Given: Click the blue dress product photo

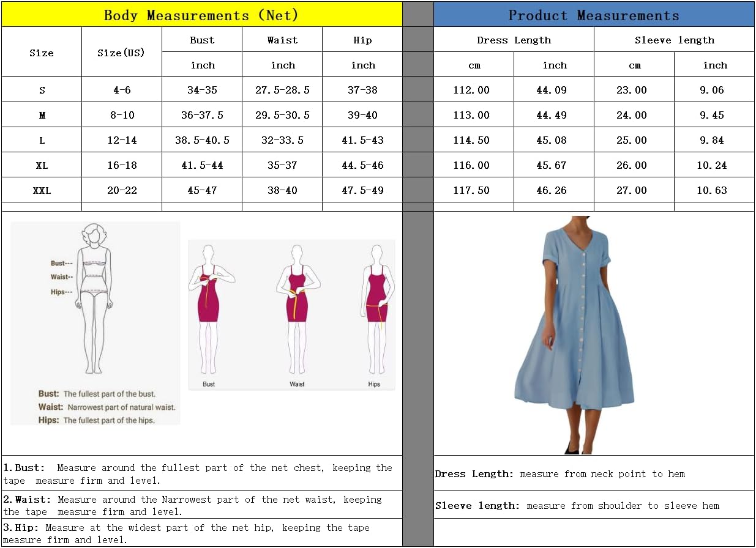Looking at the screenshot, I should point(574,335).
